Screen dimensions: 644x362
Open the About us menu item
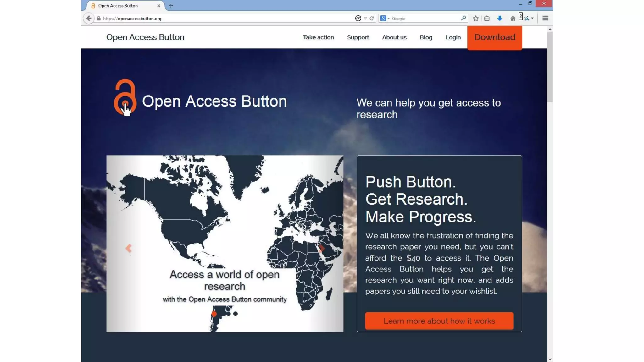point(394,37)
